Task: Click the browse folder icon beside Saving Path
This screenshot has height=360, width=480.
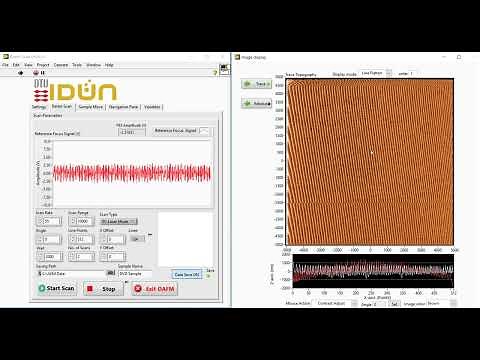Action: coord(111,273)
